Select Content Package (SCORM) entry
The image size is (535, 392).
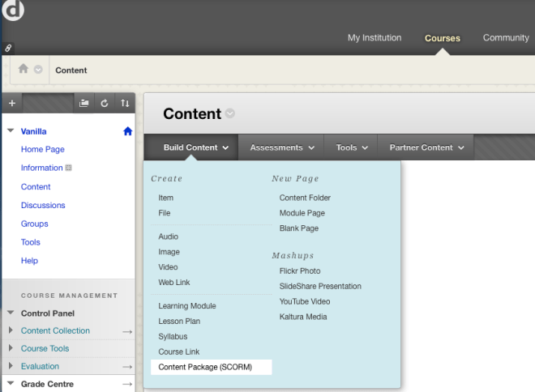click(x=212, y=367)
